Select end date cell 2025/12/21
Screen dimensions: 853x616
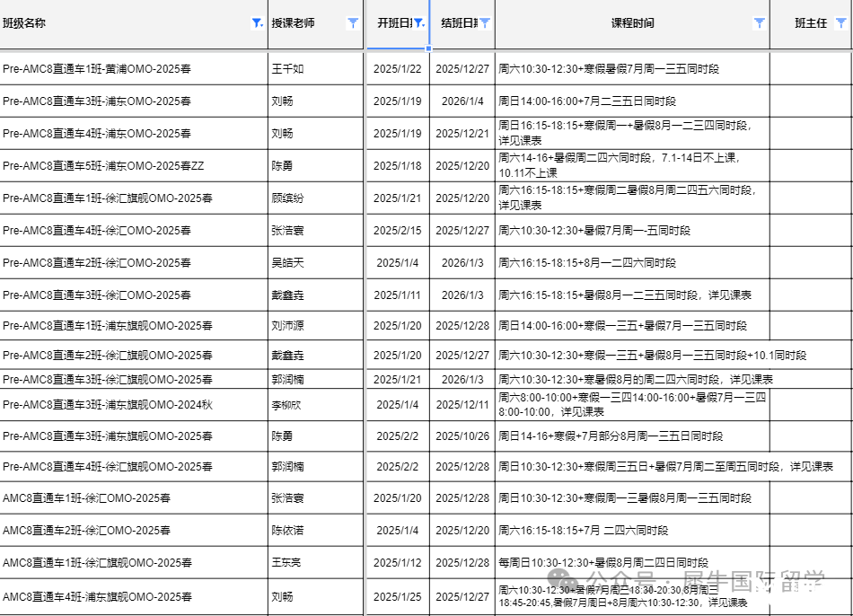pyautogui.click(x=462, y=133)
